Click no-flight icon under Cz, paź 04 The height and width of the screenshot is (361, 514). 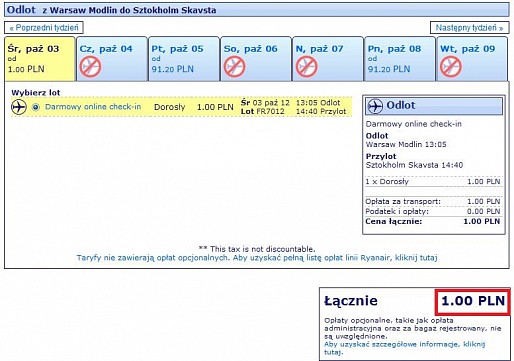(90, 67)
